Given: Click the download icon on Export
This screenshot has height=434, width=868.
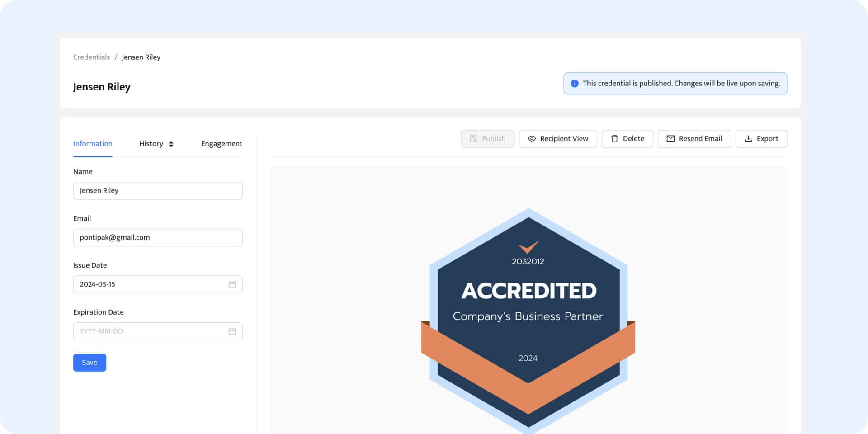Looking at the screenshot, I should (x=748, y=139).
